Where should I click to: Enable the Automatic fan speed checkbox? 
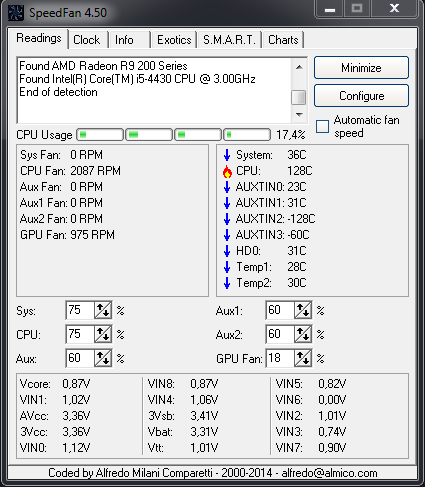click(322, 127)
